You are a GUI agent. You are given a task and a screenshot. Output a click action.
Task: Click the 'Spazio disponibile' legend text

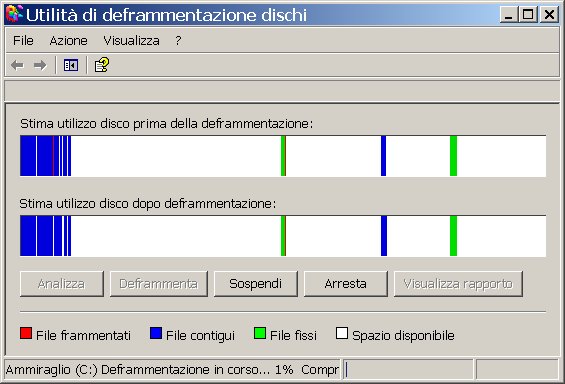403,335
